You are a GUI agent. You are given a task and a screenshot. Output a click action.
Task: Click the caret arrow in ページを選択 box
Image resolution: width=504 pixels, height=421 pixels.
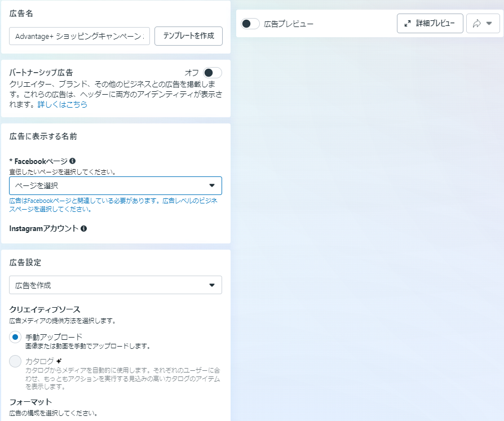tap(212, 185)
